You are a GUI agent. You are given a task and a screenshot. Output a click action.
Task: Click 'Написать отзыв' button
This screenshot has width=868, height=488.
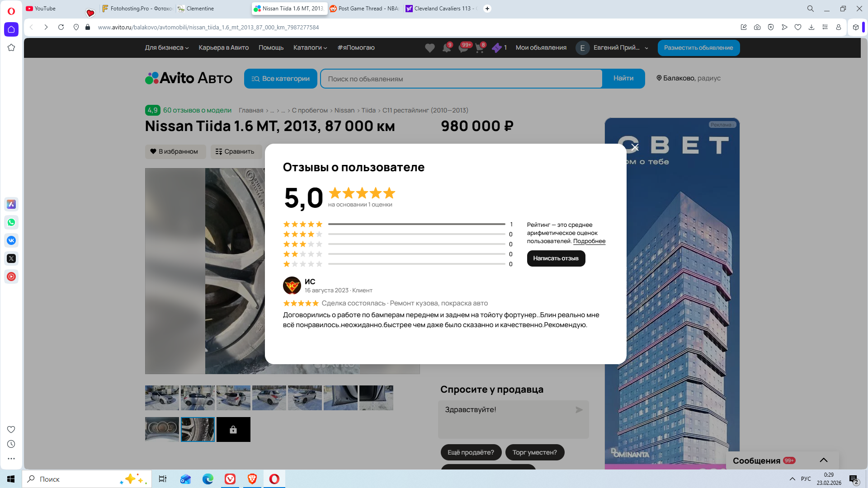coord(556,258)
